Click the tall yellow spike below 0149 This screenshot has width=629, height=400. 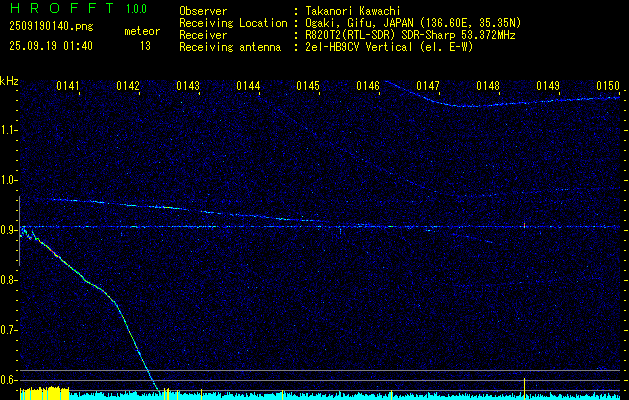click(x=525, y=386)
